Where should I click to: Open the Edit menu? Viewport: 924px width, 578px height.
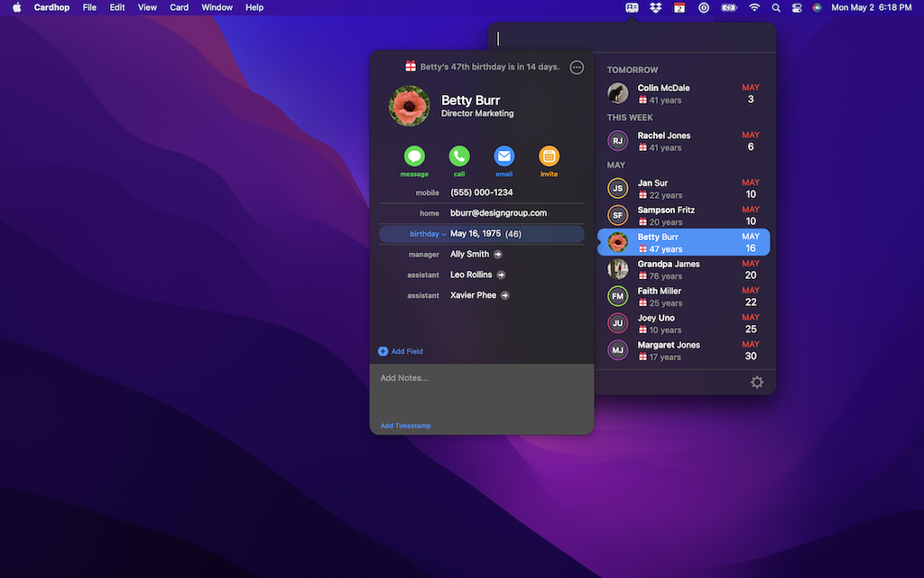(x=117, y=7)
